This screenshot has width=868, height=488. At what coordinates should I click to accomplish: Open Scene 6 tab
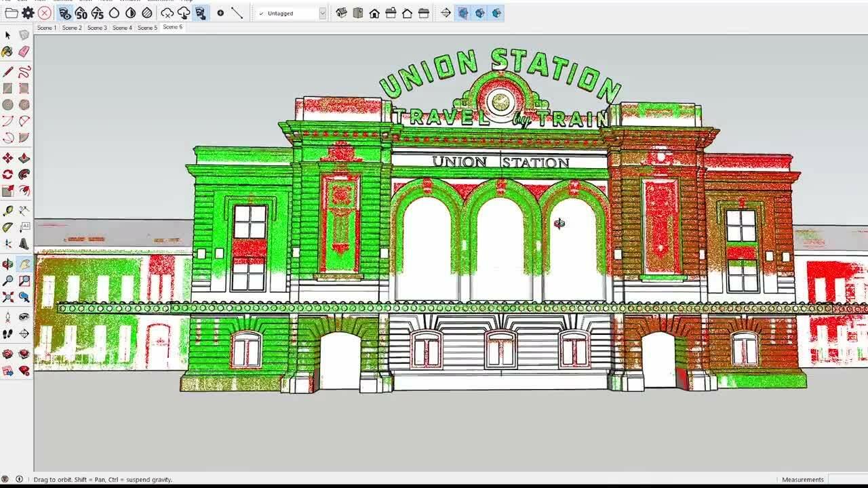tap(172, 27)
